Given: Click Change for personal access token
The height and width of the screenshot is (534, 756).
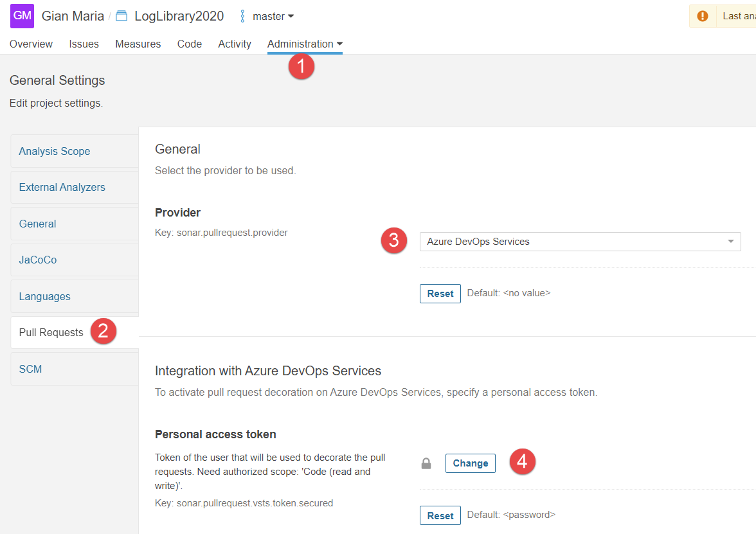Looking at the screenshot, I should 470,463.
